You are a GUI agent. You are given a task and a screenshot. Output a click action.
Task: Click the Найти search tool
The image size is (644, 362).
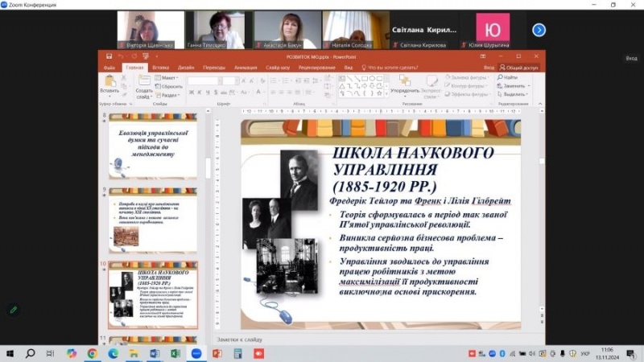512,77
